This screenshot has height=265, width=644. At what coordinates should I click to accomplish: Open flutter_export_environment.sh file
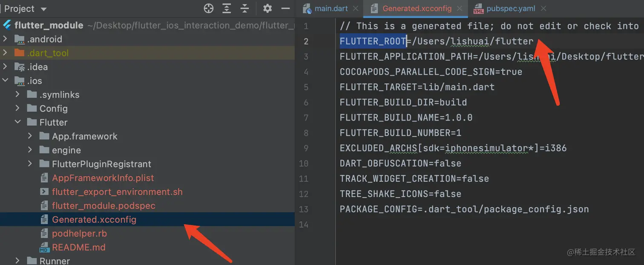[117, 192]
